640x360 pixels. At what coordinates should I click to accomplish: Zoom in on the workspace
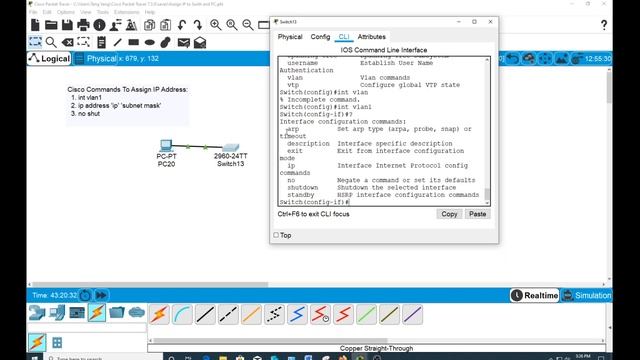tap(216, 25)
